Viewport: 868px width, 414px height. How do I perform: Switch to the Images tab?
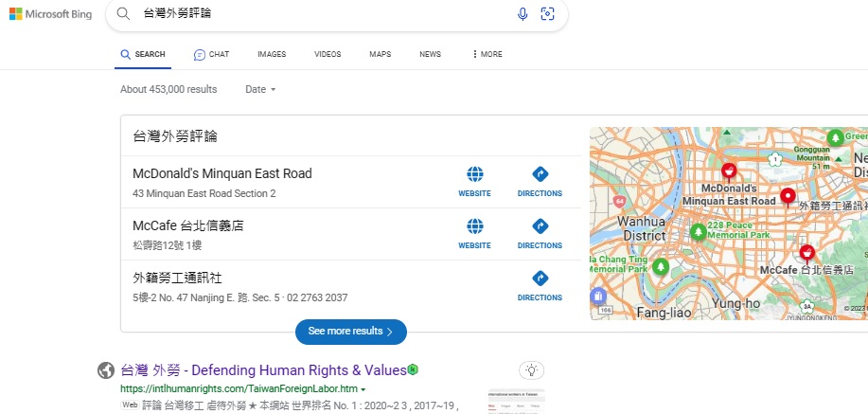(272, 54)
